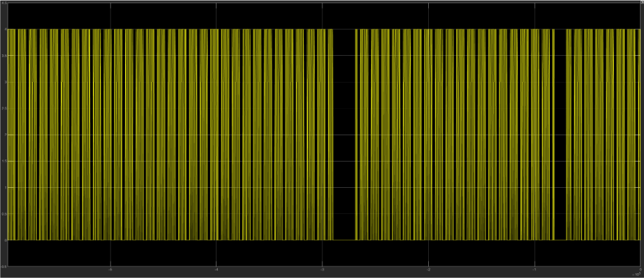Click the x-axis tick label -1
The width and height of the screenshot is (644, 278).
click(534, 270)
